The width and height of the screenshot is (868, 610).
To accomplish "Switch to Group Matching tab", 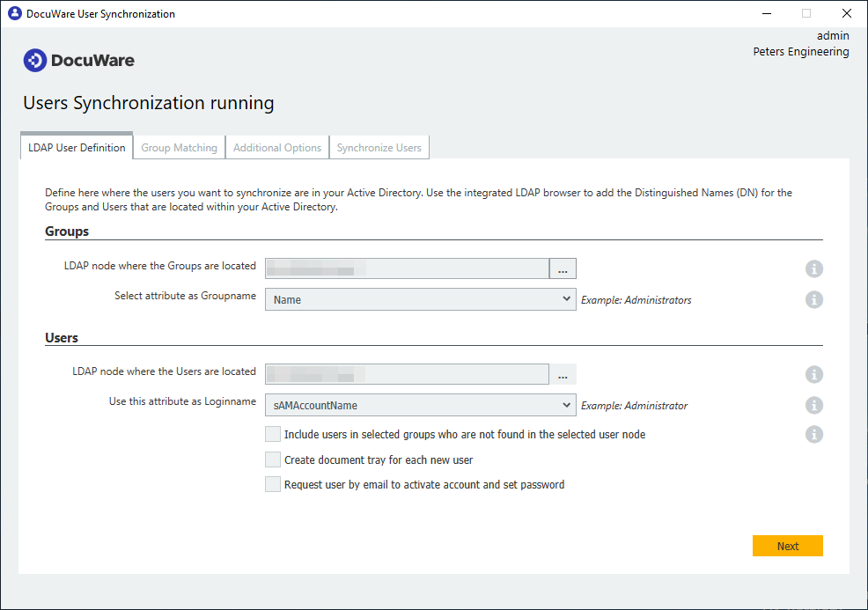I will 179,148.
